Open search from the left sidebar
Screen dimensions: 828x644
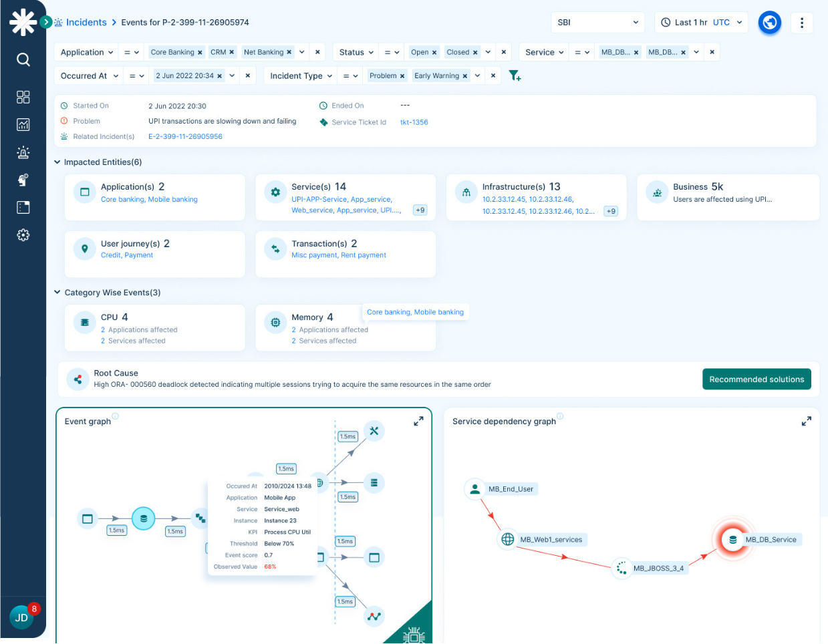click(23, 60)
